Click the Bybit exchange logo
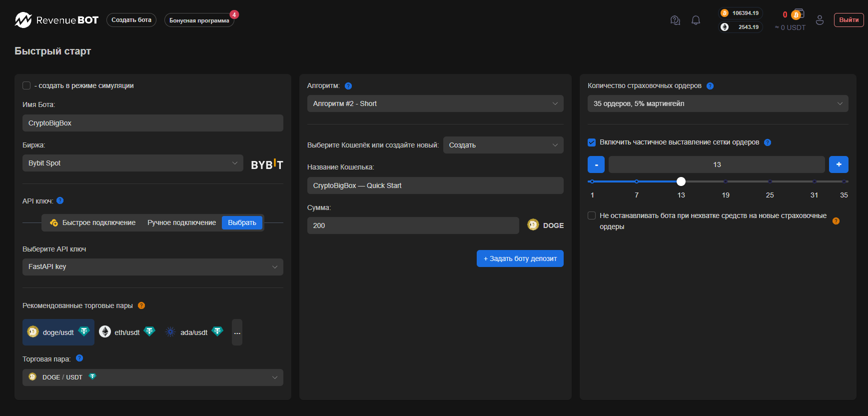The width and height of the screenshot is (868, 416). click(x=267, y=164)
